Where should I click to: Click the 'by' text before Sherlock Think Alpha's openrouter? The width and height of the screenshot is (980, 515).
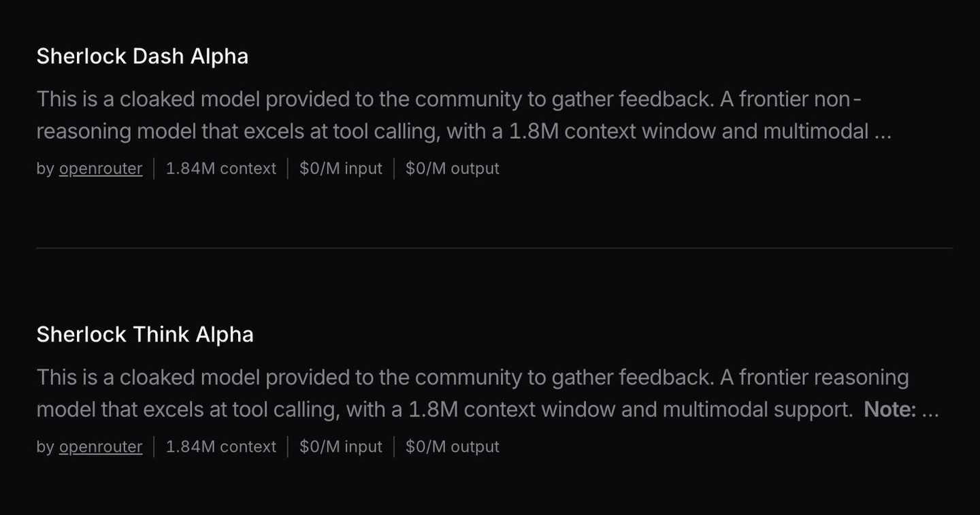pyautogui.click(x=45, y=446)
